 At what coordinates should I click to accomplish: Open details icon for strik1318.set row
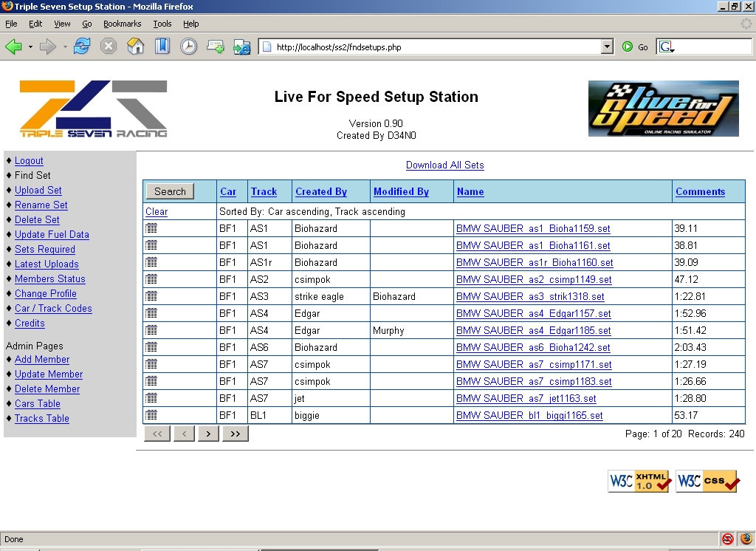coord(151,296)
